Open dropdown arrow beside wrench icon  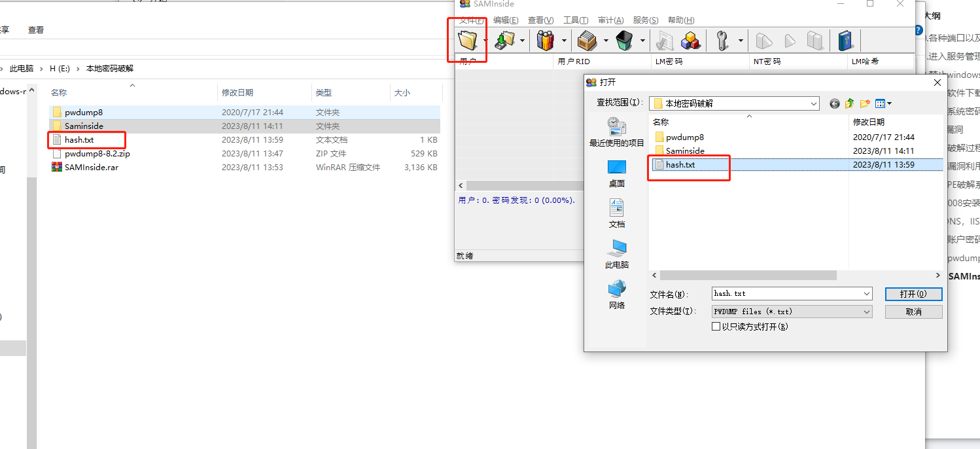(741, 41)
